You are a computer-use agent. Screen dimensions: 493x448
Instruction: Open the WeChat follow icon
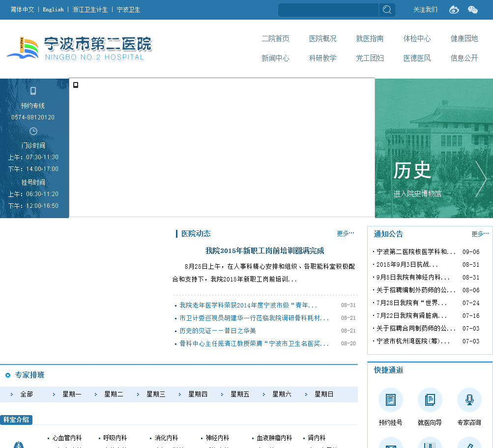tap(472, 10)
